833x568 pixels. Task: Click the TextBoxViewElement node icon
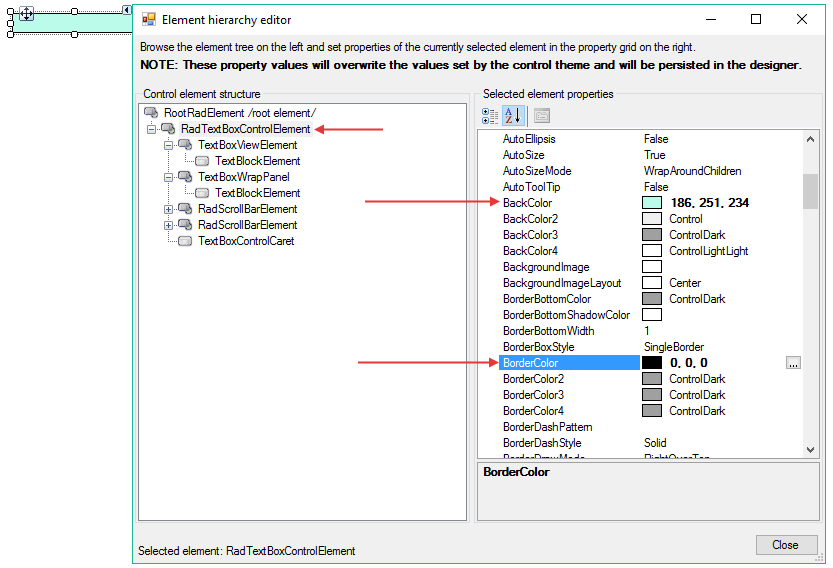click(x=185, y=145)
